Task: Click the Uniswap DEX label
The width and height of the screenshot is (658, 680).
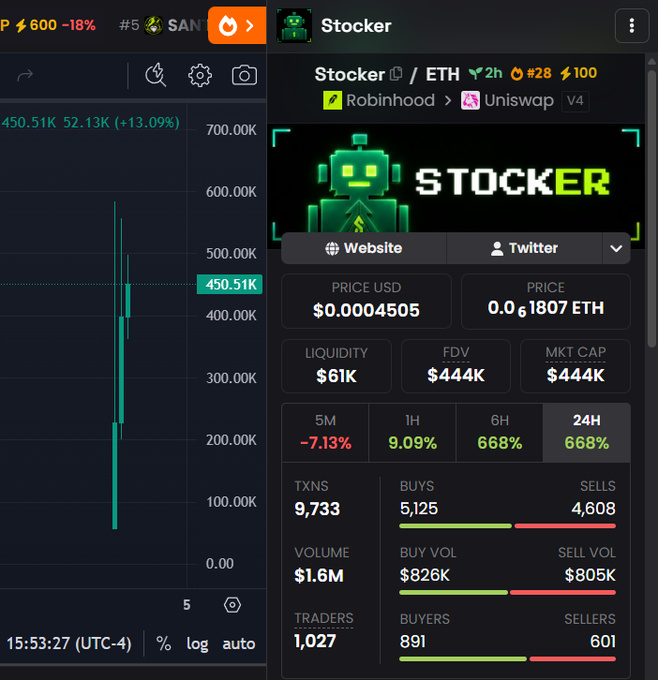Action: tap(519, 100)
